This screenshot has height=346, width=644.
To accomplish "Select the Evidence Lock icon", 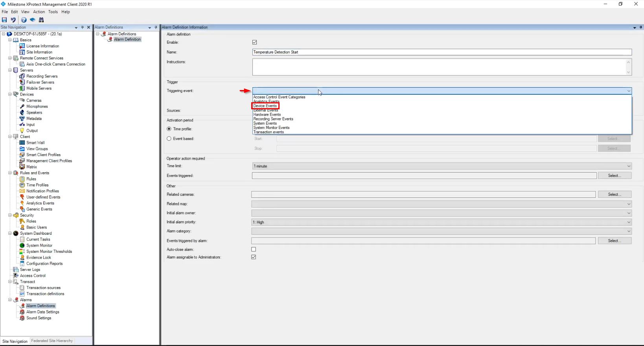I will 22,258.
